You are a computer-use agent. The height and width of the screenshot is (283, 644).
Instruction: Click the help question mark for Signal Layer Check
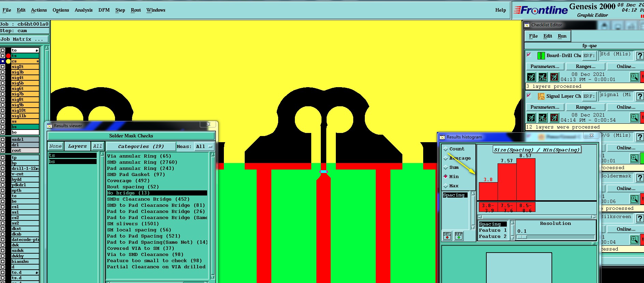[640, 97]
